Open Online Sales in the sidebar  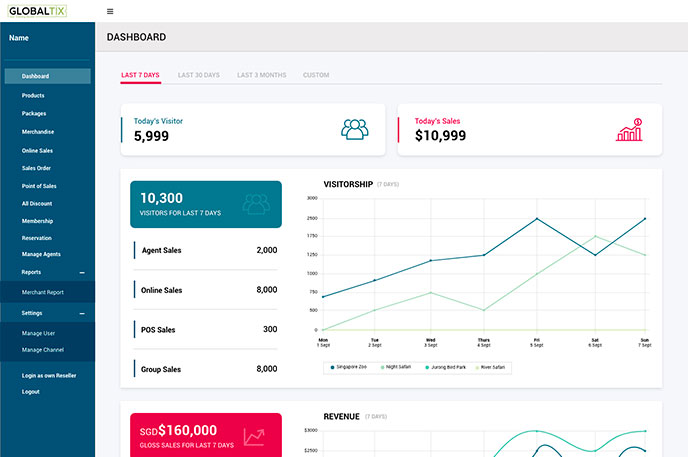[x=37, y=150]
